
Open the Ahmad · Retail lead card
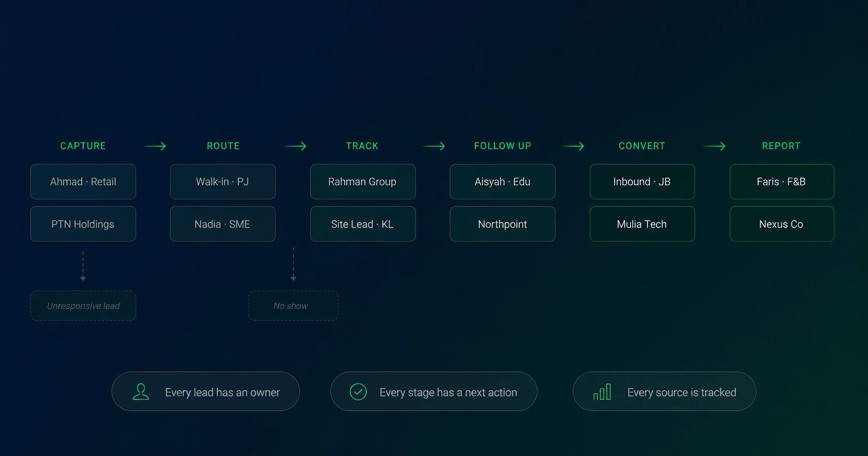click(83, 182)
